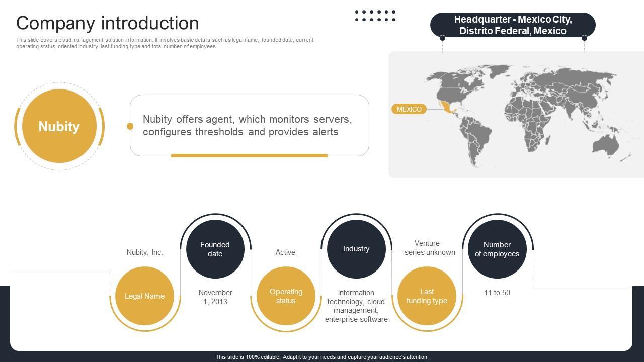Select the Information technology industry text
This screenshot has height=362, width=644.
356,306
